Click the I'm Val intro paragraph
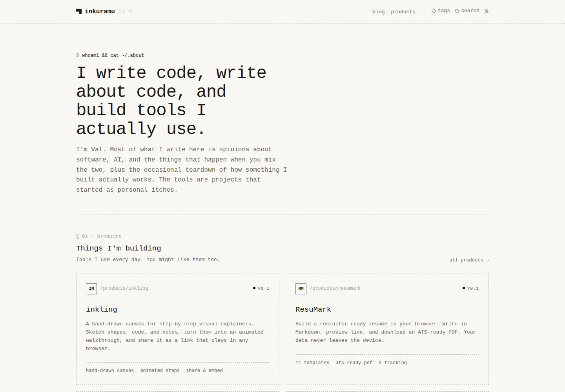This screenshot has width=565, height=392. pyautogui.click(x=181, y=169)
